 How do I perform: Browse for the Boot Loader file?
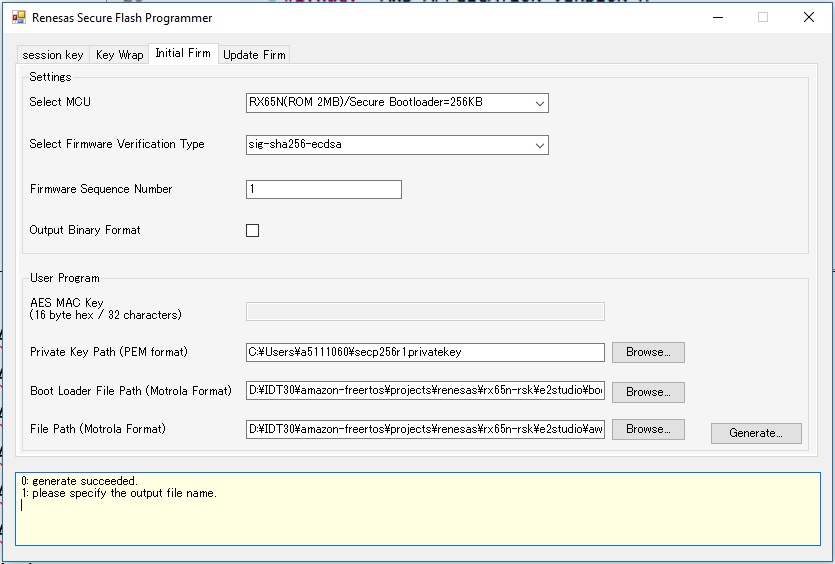[648, 392]
